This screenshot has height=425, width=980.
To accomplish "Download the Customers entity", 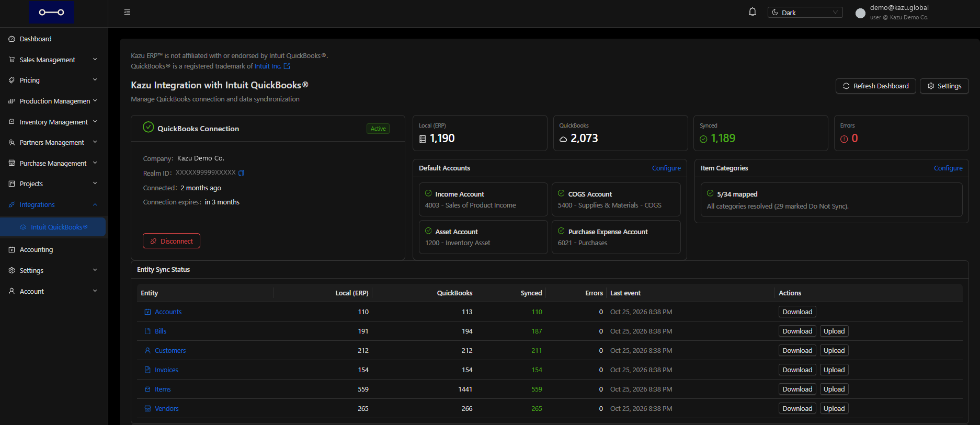I will [797, 351].
